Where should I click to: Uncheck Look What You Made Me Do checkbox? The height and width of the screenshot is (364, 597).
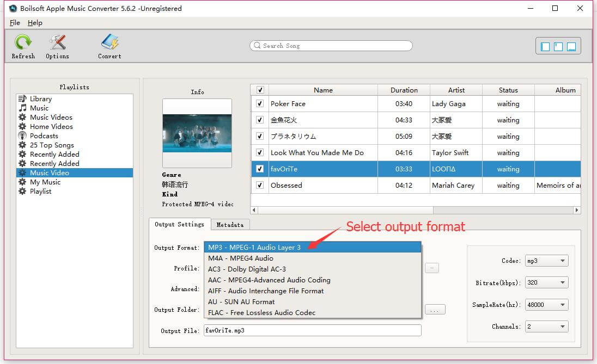260,152
